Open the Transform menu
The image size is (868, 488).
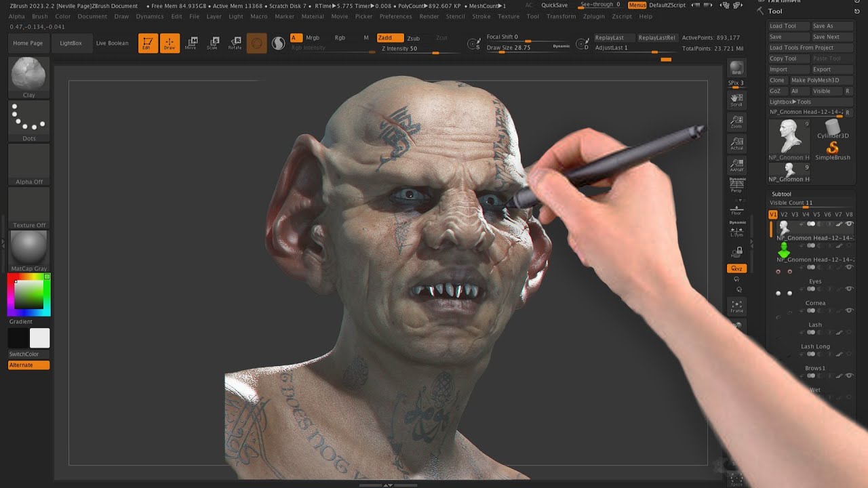tap(561, 16)
